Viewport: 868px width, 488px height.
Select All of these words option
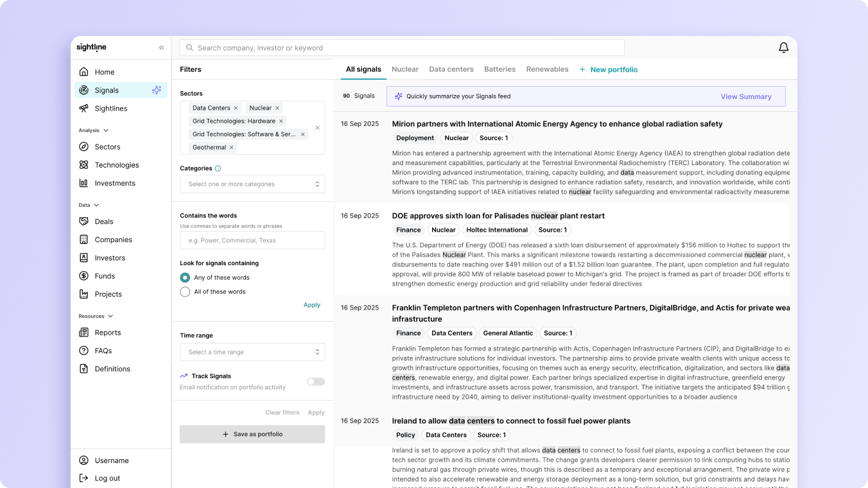(185, 292)
